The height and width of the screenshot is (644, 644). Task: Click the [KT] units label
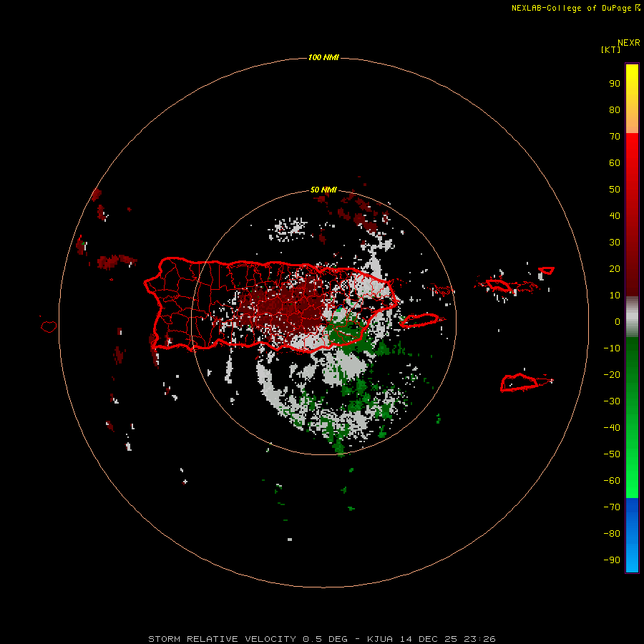(611, 49)
